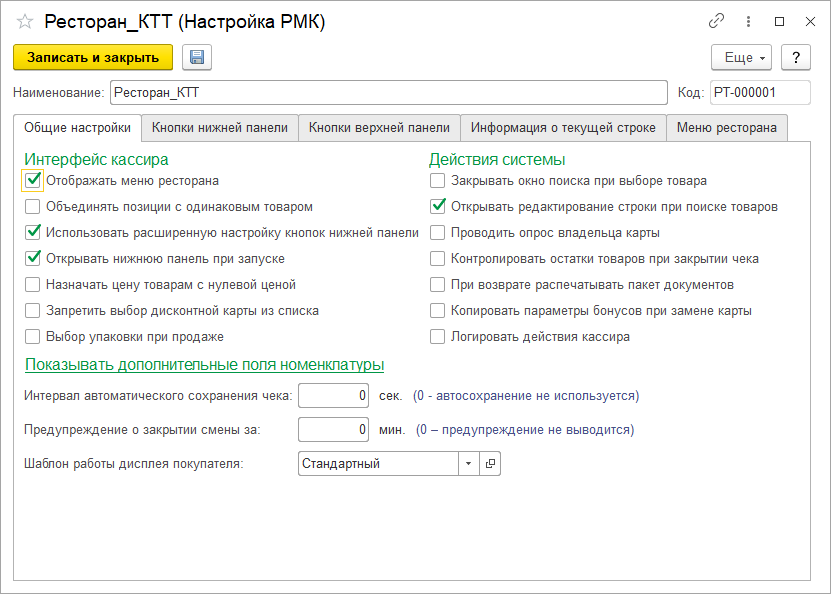831x594 pixels.
Task: Open Показывать дополнительные поля номенклатуры link
Action: [205, 365]
